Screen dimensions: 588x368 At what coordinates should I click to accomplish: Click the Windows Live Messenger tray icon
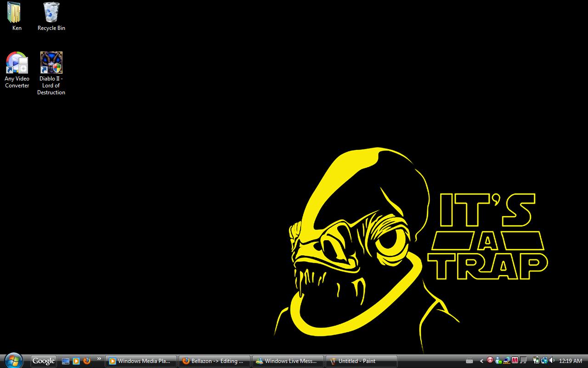pyautogui.click(x=498, y=361)
